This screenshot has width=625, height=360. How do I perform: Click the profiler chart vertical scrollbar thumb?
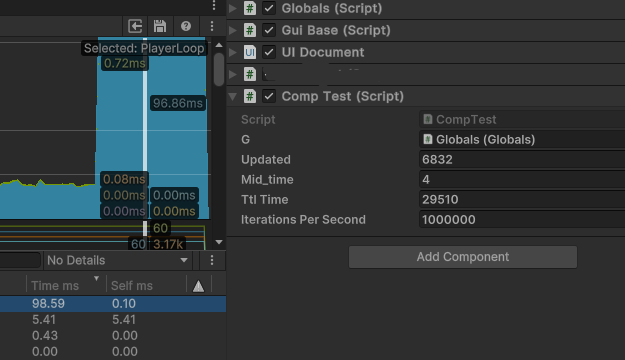click(219, 69)
